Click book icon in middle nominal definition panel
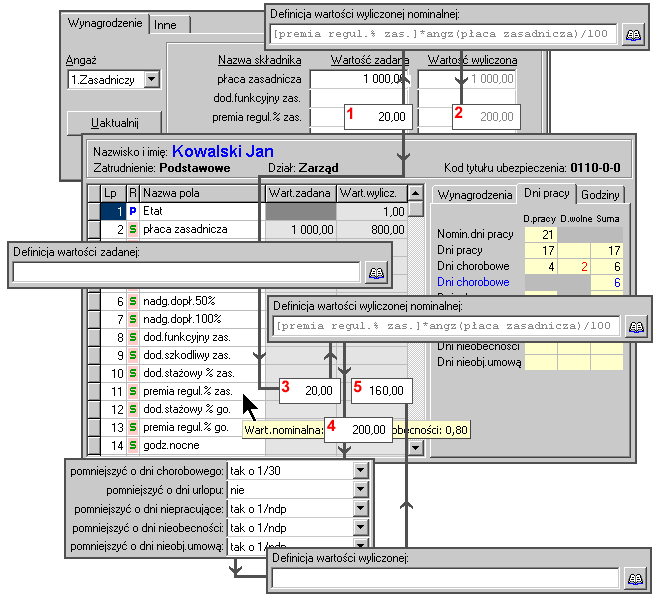 point(636,327)
